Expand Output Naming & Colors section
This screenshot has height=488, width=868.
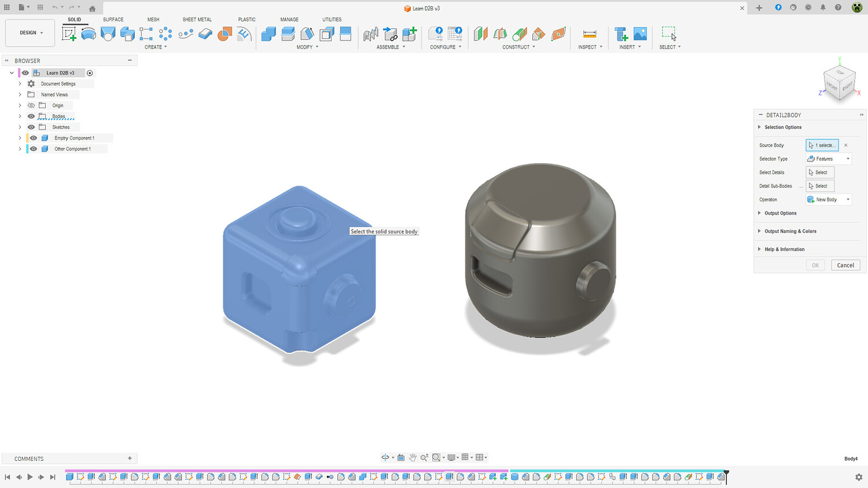coord(790,231)
